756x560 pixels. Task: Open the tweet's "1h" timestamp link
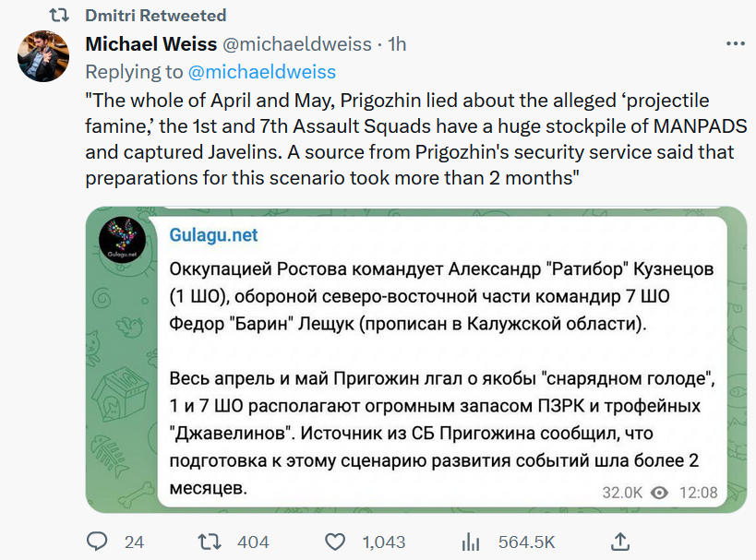point(396,44)
